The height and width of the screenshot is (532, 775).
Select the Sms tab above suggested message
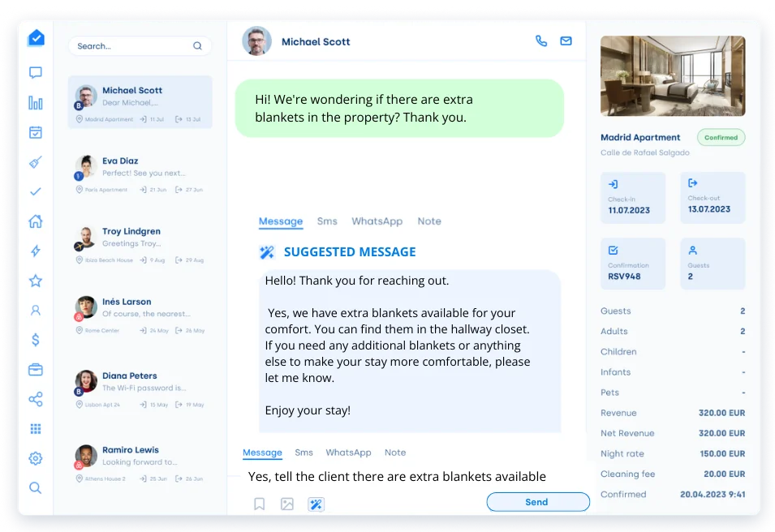(327, 221)
